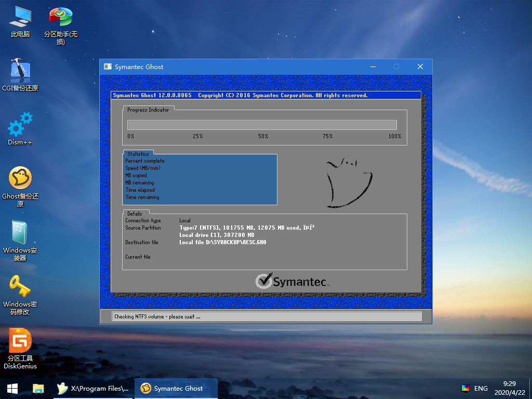Select Symantec Ghost taskbar button

click(176, 389)
